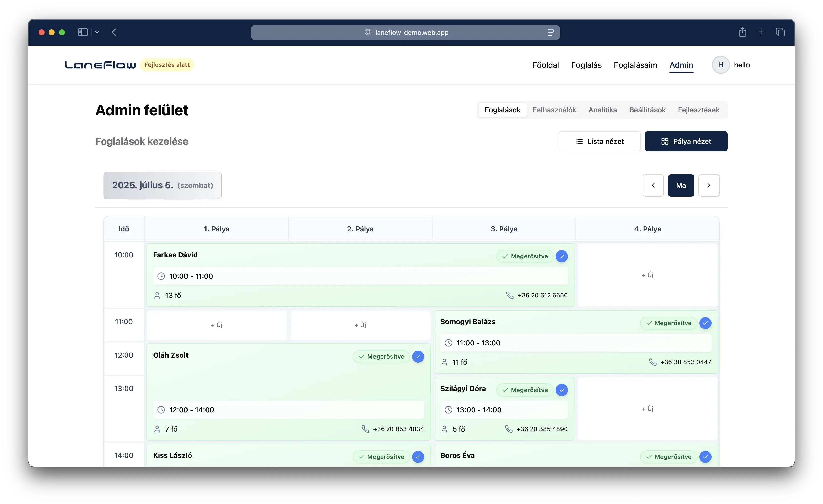Toggle blue check on Oláh Zsolt booking
The image size is (823, 504).
pyautogui.click(x=418, y=356)
